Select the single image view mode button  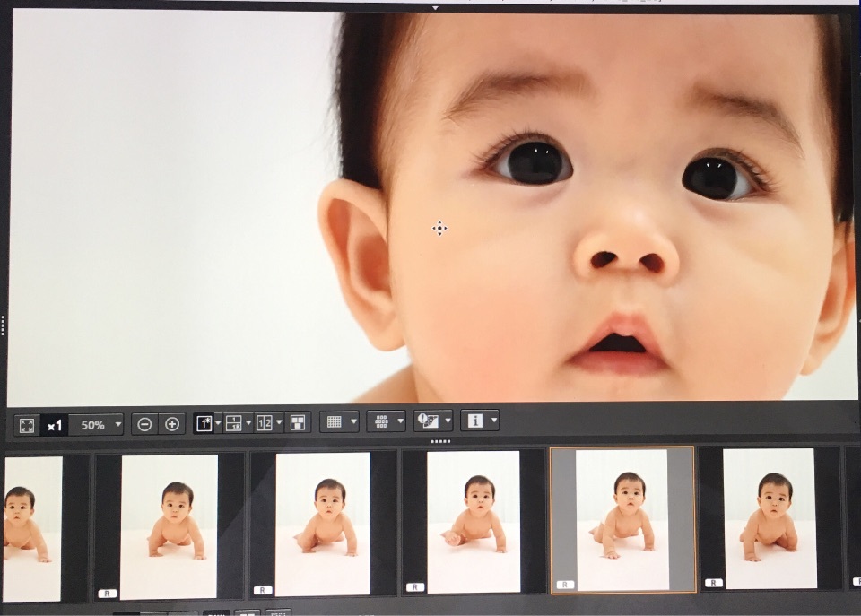[x=204, y=423]
